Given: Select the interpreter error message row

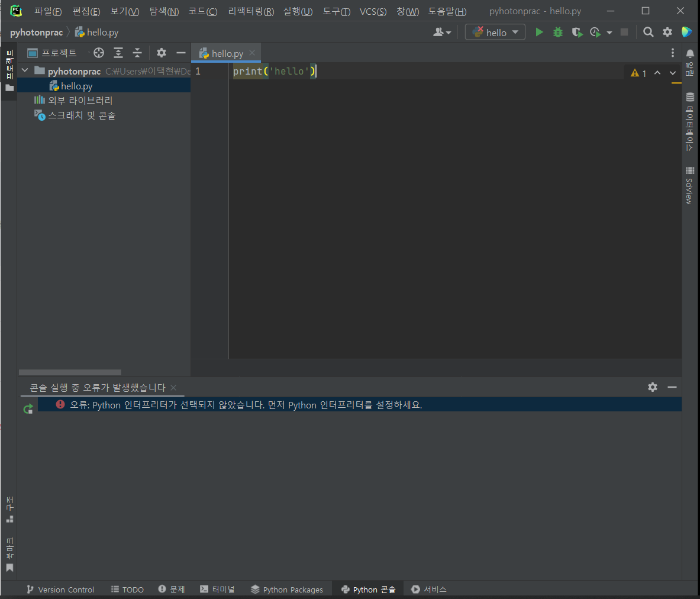Looking at the screenshot, I should (x=359, y=405).
